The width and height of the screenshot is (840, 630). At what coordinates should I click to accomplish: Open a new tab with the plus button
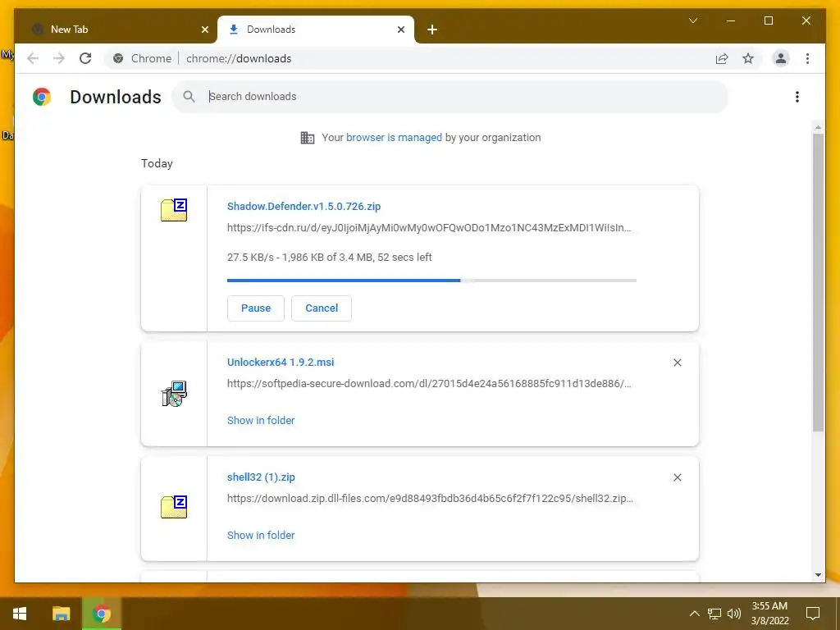(x=431, y=30)
